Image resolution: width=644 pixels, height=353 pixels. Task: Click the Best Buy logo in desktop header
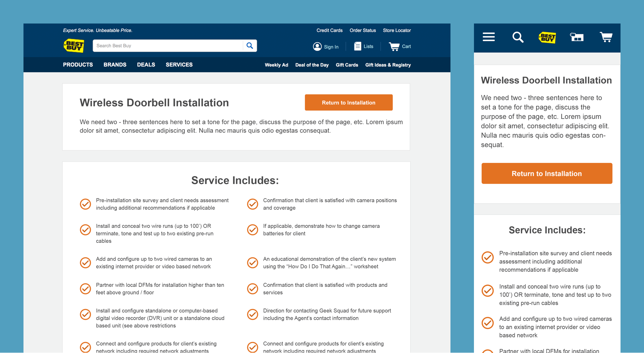pyautogui.click(x=74, y=46)
